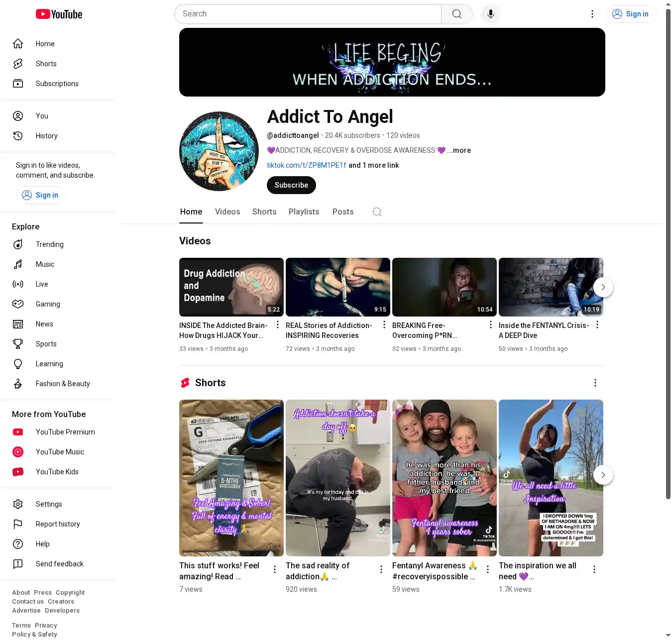Image resolution: width=672 pixels, height=640 pixels.
Task: Click the voice search microphone icon
Action: pos(490,14)
